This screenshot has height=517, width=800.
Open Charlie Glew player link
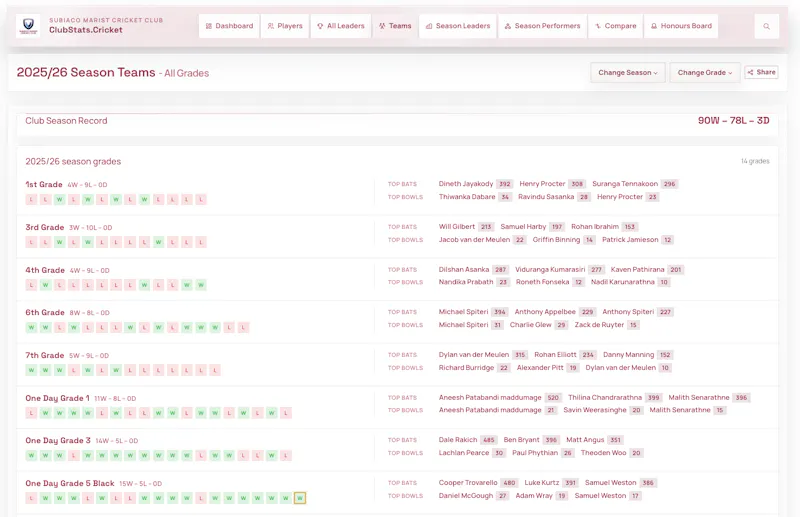click(531, 325)
